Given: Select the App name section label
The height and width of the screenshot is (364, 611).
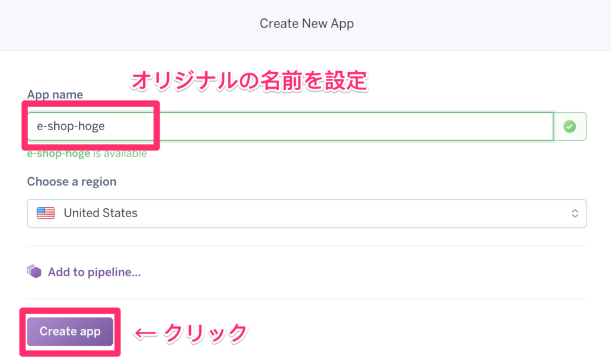Looking at the screenshot, I should click(54, 94).
